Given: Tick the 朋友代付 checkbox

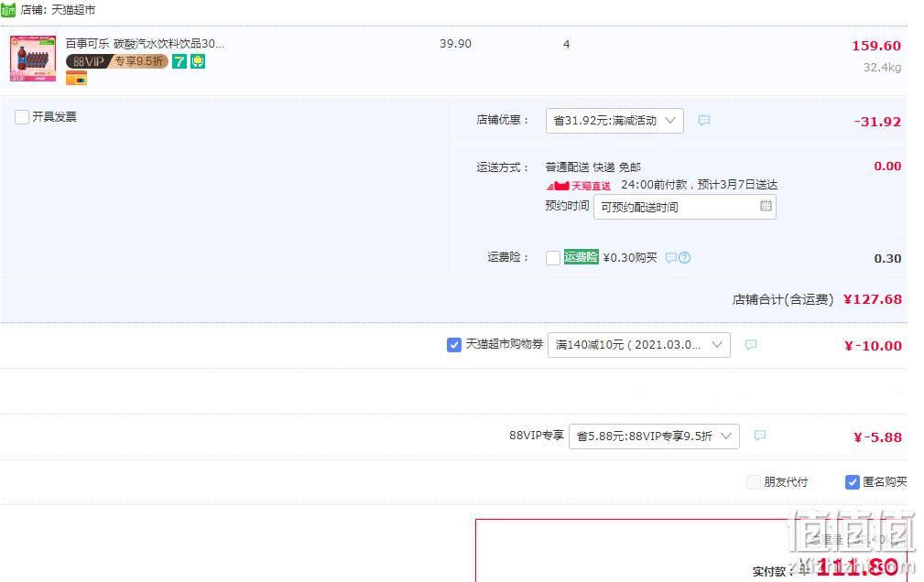Looking at the screenshot, I should (x=754, y=482).
